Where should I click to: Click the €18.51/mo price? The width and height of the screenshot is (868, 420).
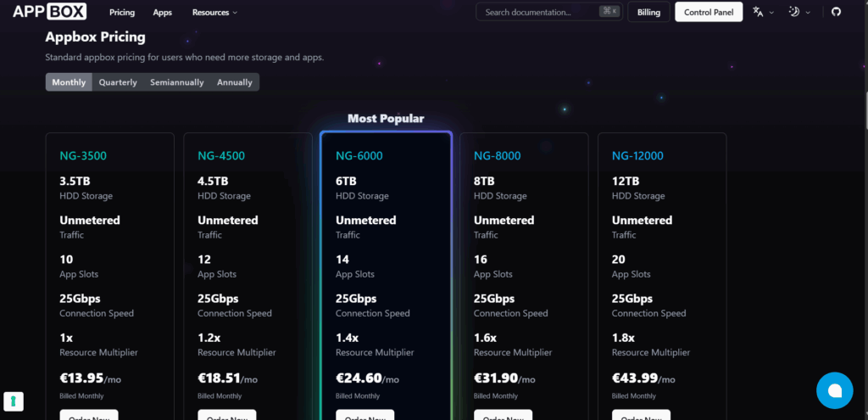pyautogui.click(x=227, y=378)
